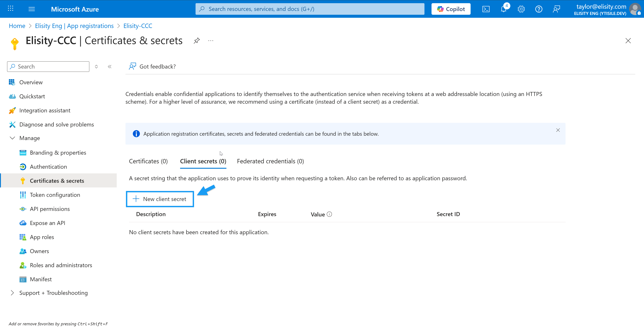Click the Value column info icon
Image resolution: width=644 pixels, height=328 pixels.
coord(330,214)
